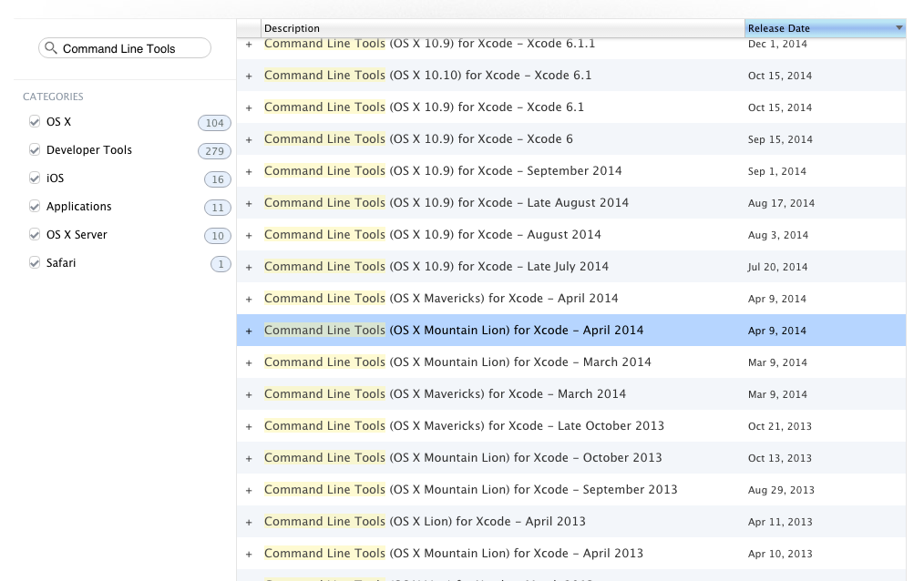This screenshot has height=581, width=924.
Task: Expand the Mavericks March 2014 row
Action: pyautogui.click(x=249, y=394)
